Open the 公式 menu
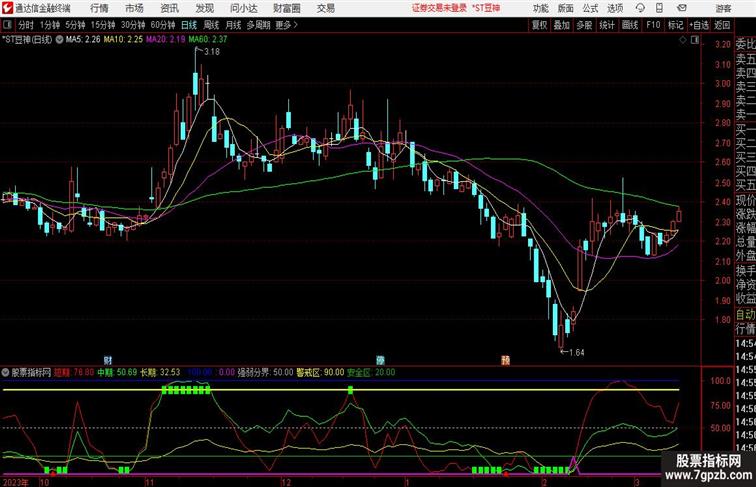 tap(590, 8)
